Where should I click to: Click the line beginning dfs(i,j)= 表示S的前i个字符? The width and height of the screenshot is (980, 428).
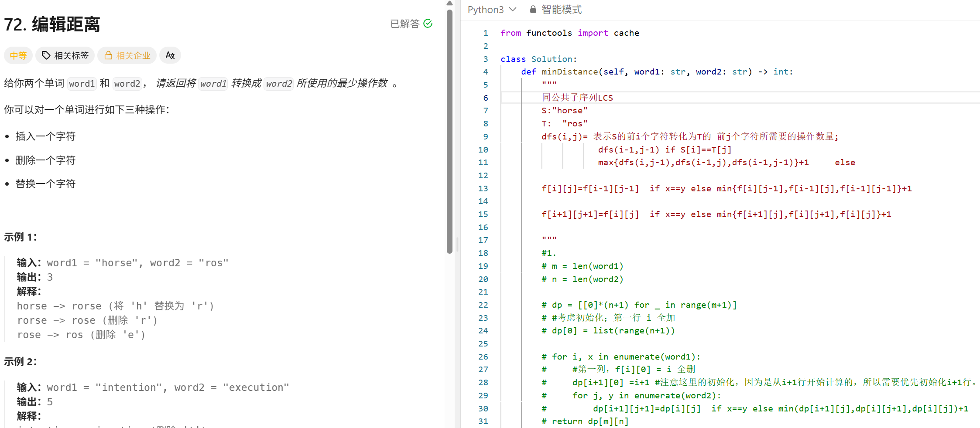coord(690,136)
